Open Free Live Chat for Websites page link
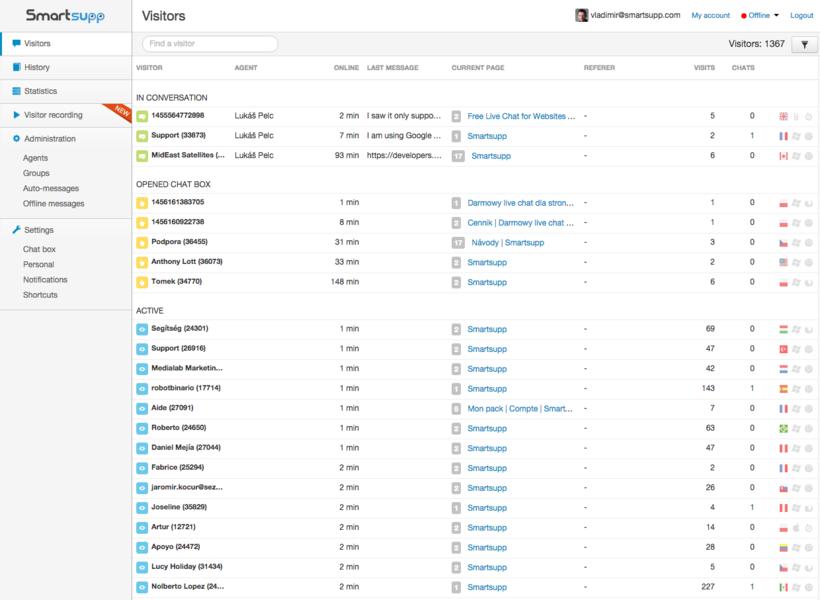Viewport: 820px width, 600px height. (521, 117)
